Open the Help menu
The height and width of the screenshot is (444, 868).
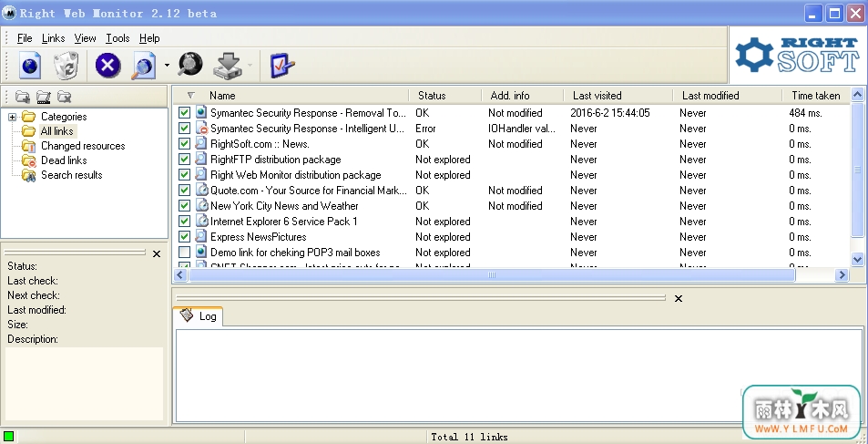(149, 38)
